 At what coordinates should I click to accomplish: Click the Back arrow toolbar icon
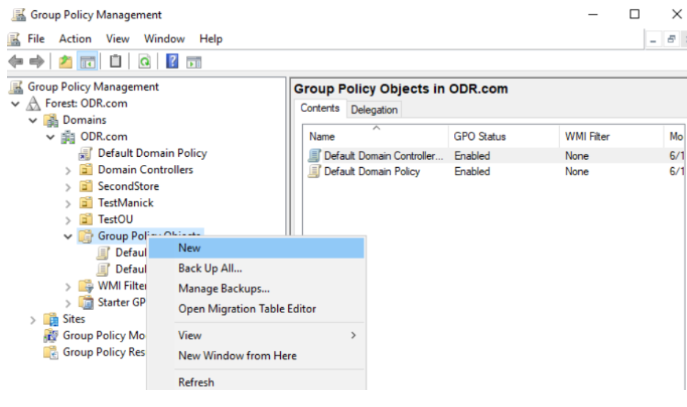click(x=16, y=61)
